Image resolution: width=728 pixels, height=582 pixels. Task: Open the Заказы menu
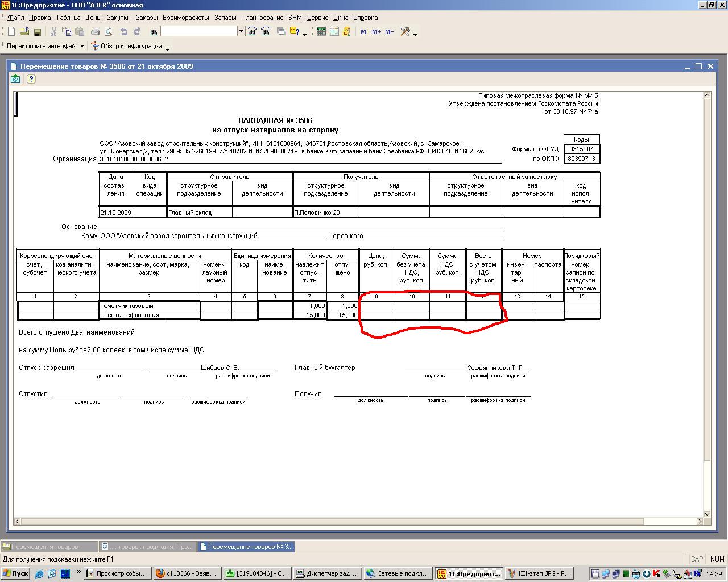[147, 18]
